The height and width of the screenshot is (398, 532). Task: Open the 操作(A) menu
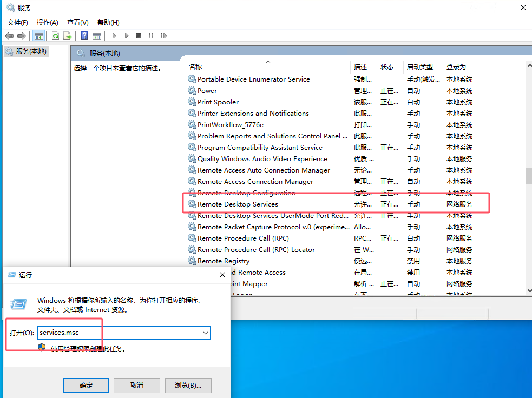pos(48,23)
